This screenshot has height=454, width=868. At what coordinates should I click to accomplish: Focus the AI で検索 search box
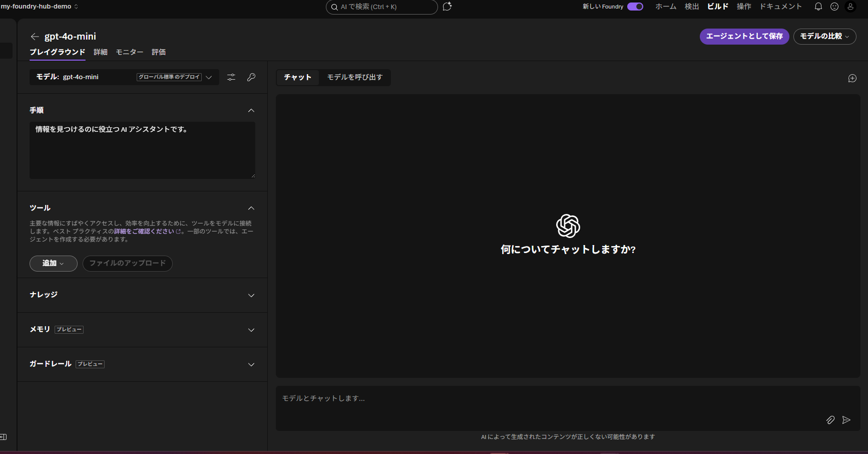click(x=382, y=7)
